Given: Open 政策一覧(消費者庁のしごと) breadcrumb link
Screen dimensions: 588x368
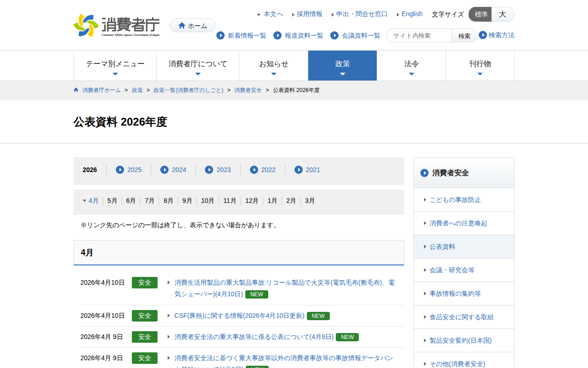Looking at the screenshot, I should click(x=188, y=90).
